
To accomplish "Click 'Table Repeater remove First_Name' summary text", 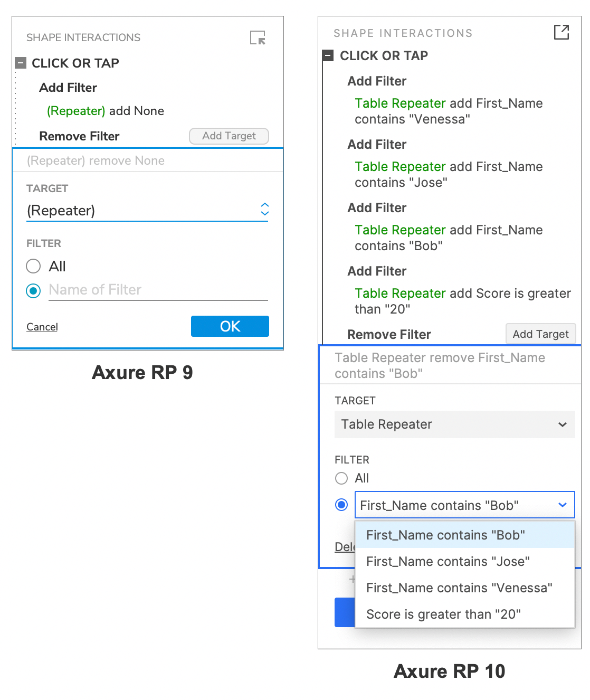I will (x=440, y=365).
